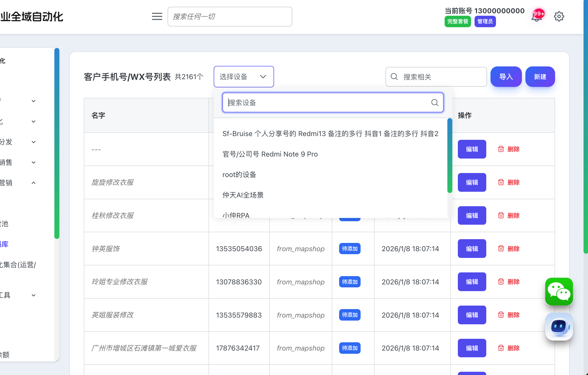This screenshot has width=588, height=375.
Task: Open the notifications bell with 99+ badge
Action: [537, 17]
